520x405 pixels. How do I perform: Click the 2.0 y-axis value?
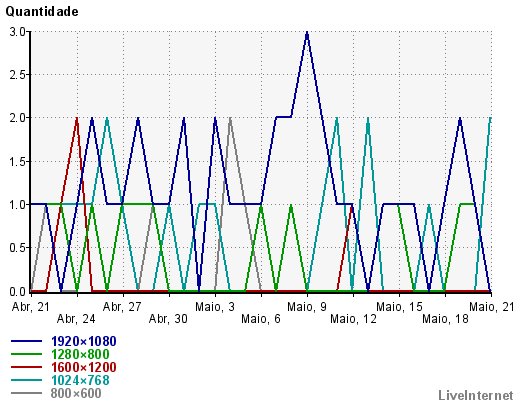tap(17, 118)
